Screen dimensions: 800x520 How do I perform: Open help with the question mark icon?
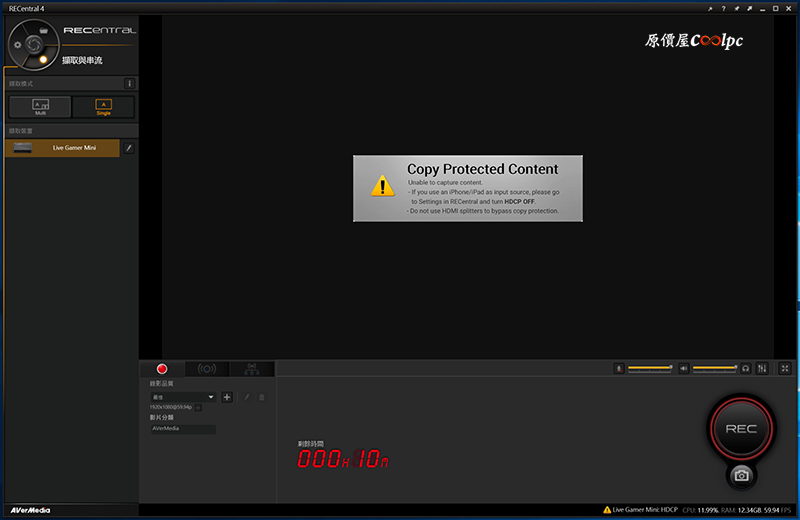pos(723,9)
